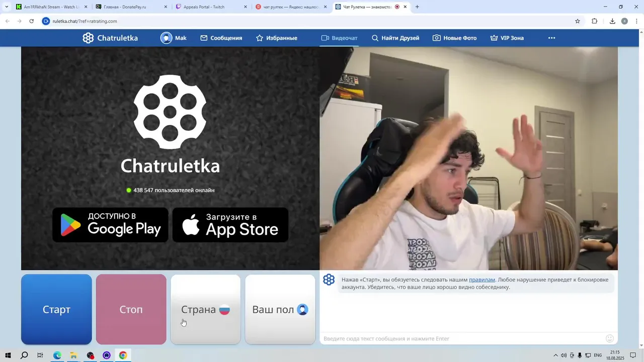Open the purple circular app on taskbar
Image resolution: width=644 pixels, height=362 pixels.
pyautogui.click(x=107, y=355)
